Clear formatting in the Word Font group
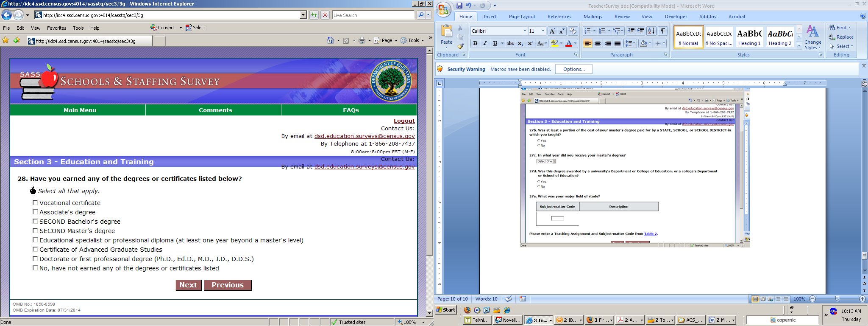868x326 pixels. click(573, 31)
